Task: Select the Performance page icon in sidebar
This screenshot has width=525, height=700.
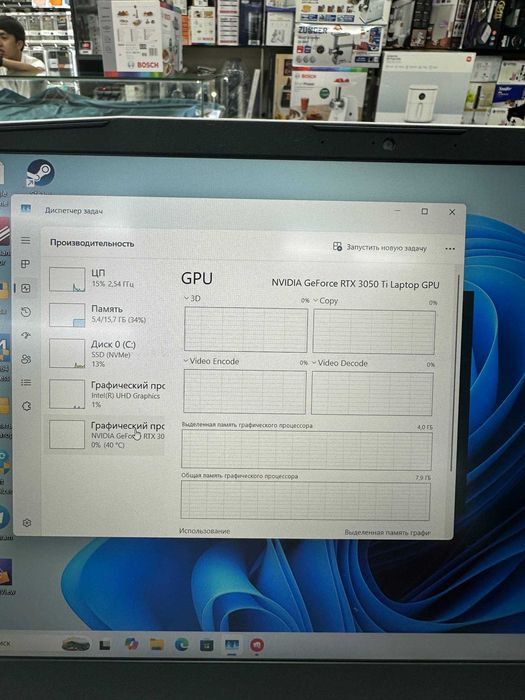Action: click(26, 288)
